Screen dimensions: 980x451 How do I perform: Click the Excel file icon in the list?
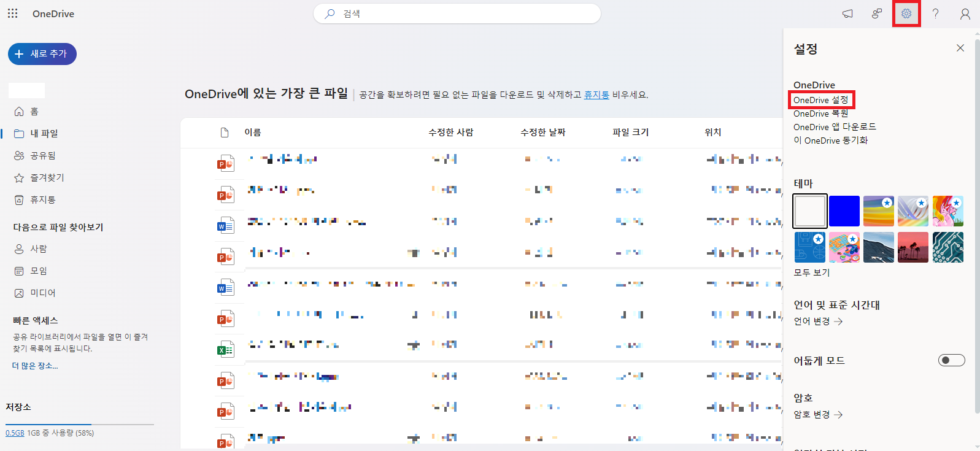tap(225, 349)
